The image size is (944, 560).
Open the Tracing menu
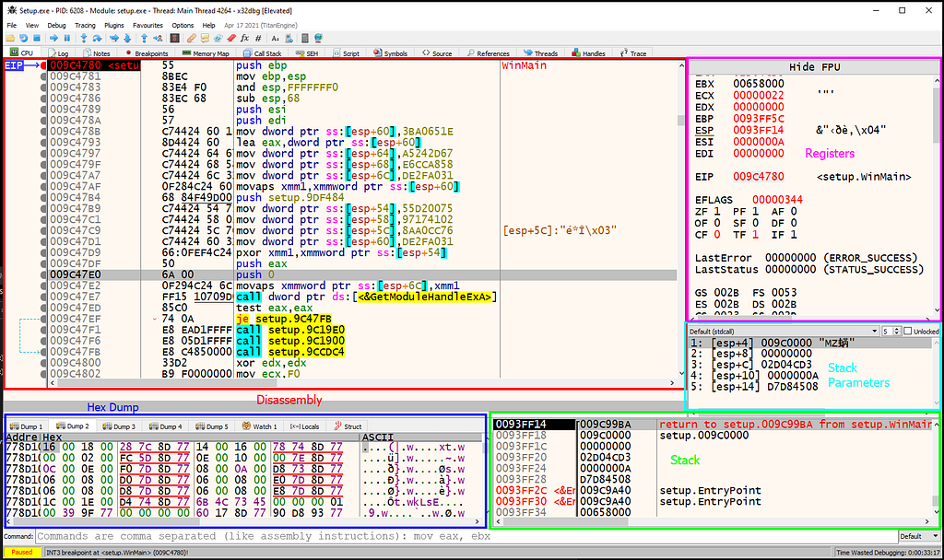click(85, 25)
